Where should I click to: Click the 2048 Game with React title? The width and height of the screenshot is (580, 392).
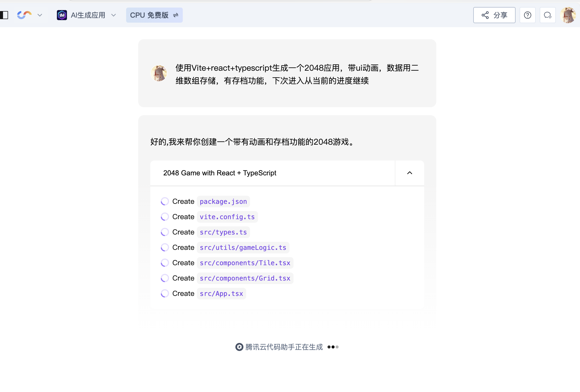pos(220,173)
